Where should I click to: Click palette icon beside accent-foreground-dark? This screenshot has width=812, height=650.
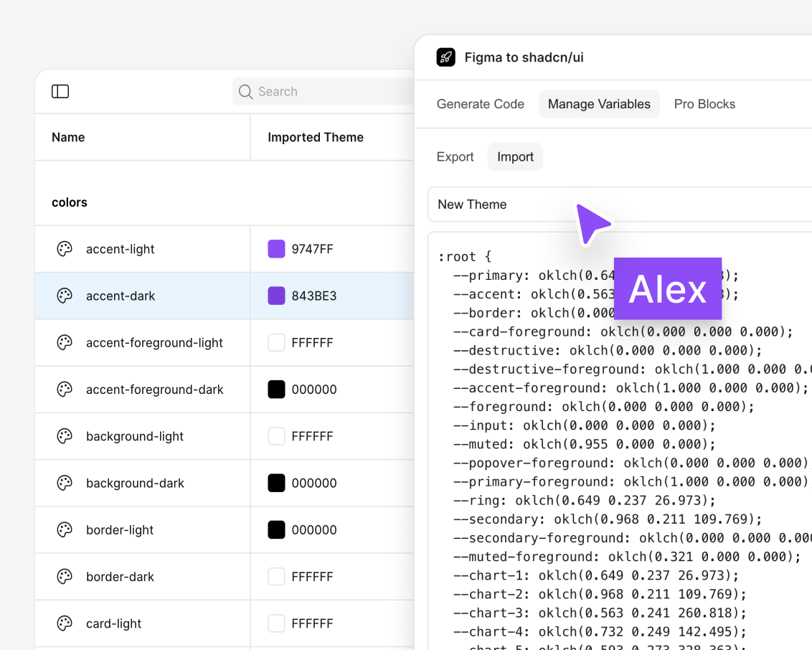coord(65,390)
